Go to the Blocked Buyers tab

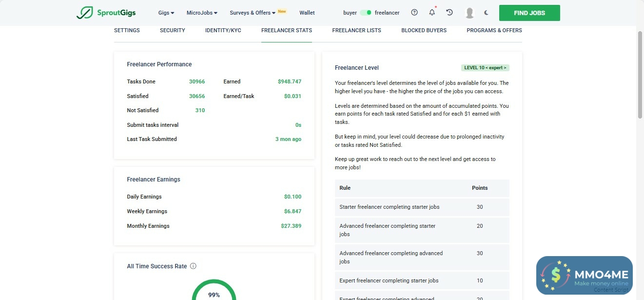424,30
